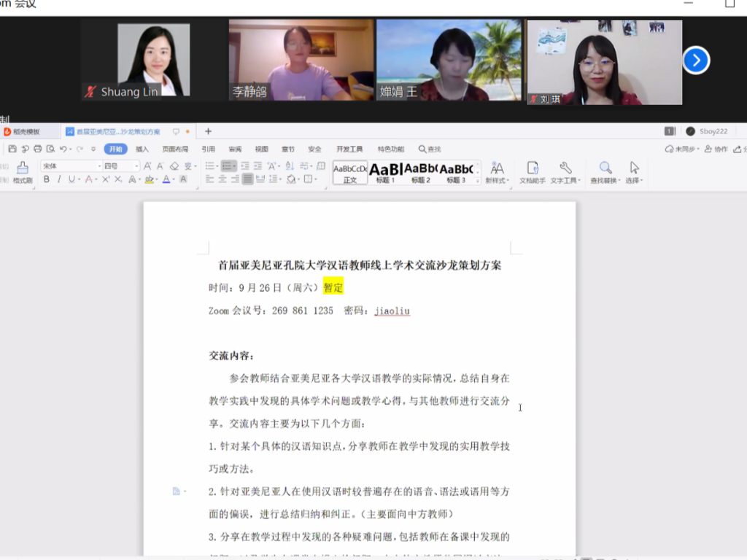The height and width of the screenshot is (560, 747).
Task: Click the bulleted list icon
Action: tap(209, 166)
